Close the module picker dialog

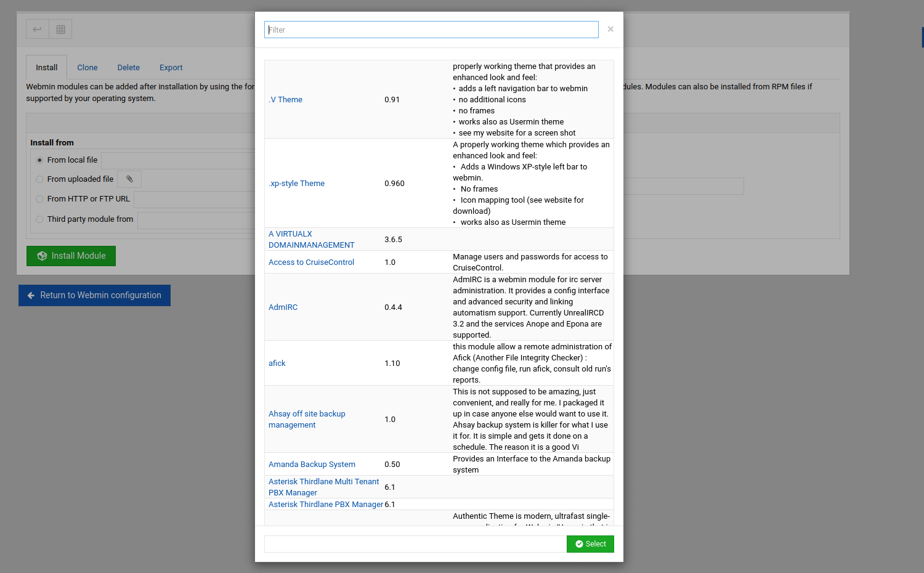[x=610, y=29]
